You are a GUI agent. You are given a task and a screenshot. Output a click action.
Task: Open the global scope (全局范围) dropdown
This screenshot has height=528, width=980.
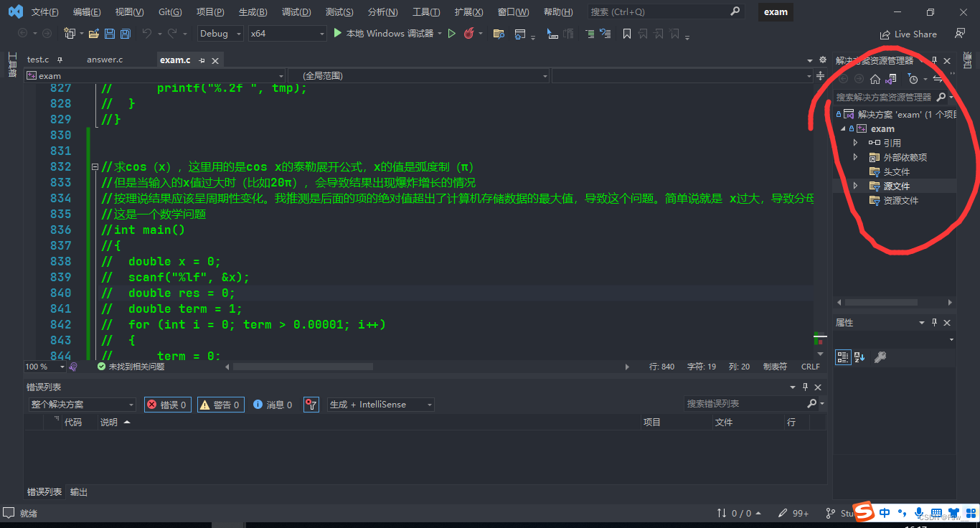click(x=418, y=75)
